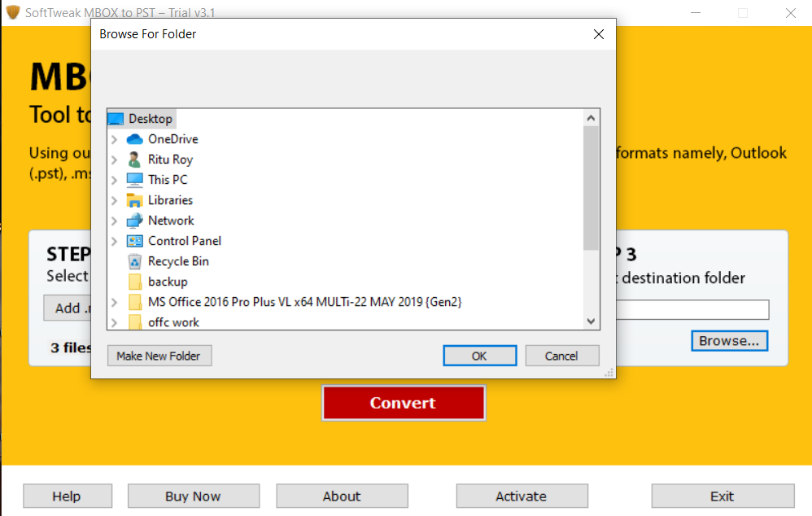Image resolution: width=812 pixels, height=516 pixels.
Task: Select the offc work folder name
Action: pos(173,322)
